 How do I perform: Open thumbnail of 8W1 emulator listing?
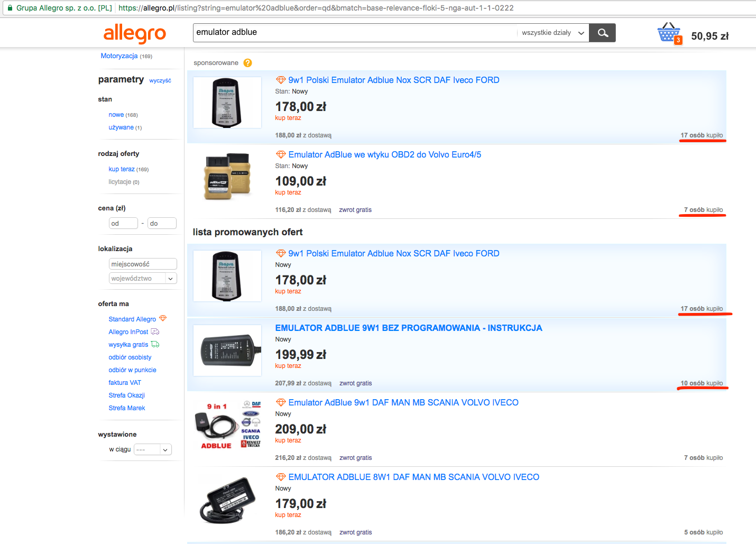click(x=227, y=500)
